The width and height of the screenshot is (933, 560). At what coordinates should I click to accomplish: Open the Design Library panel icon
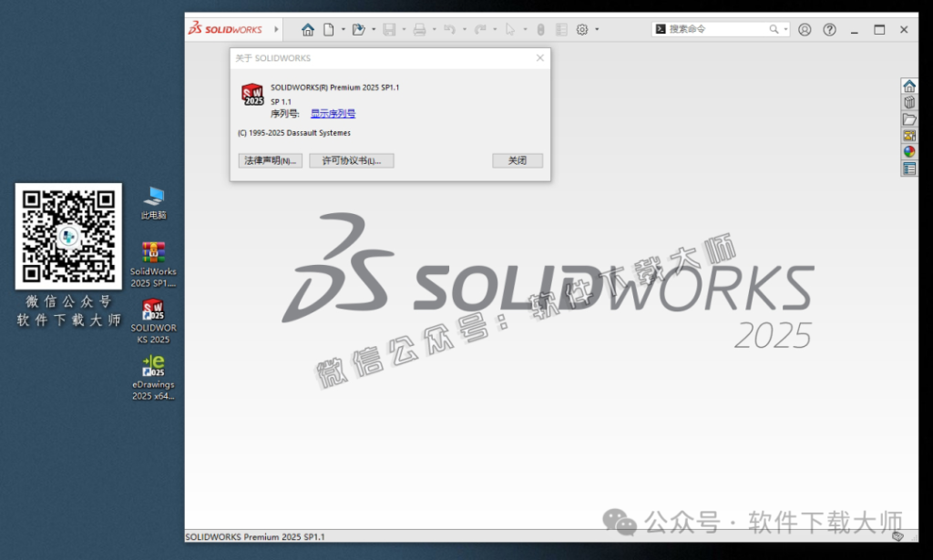tap(908, 102)
